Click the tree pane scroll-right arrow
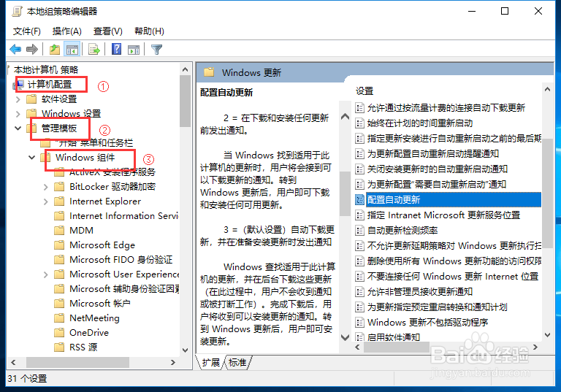 click(x=173, y=362)
